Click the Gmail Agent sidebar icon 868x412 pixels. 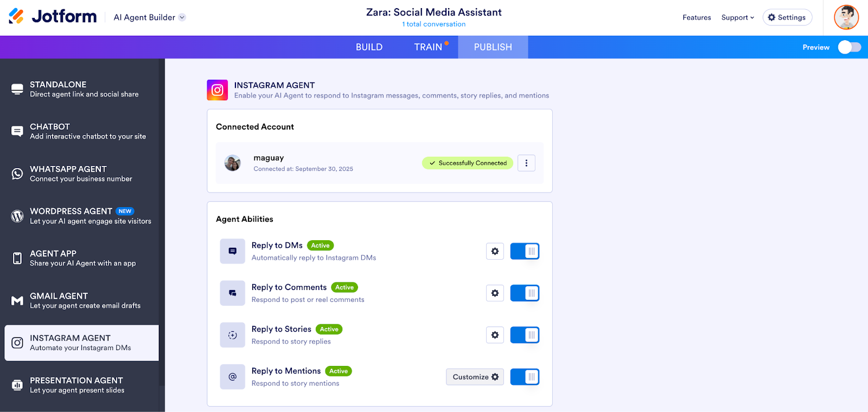point(17,301)
